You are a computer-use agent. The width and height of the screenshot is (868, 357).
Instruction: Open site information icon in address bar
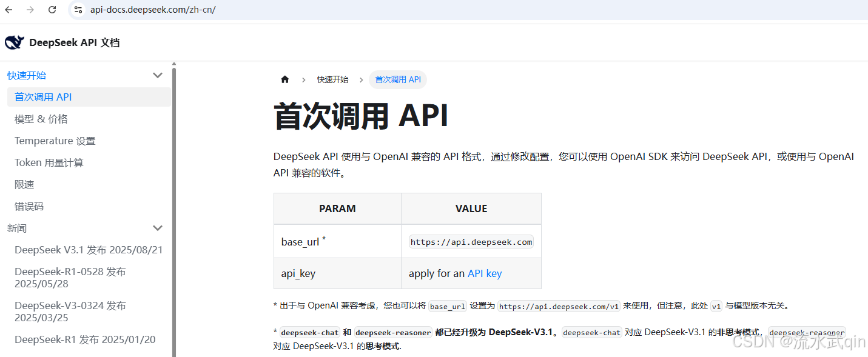pyautogui.click(x=78, y=10)
